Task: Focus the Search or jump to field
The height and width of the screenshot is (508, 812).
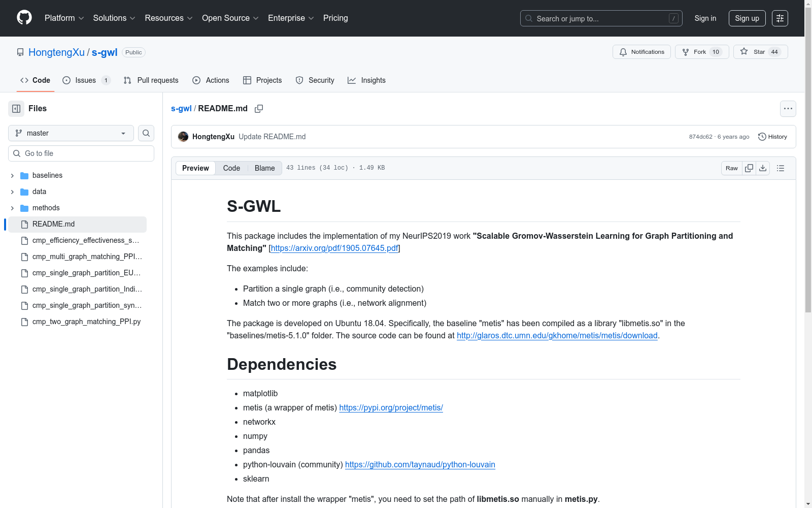Action: tap(601, 18)
